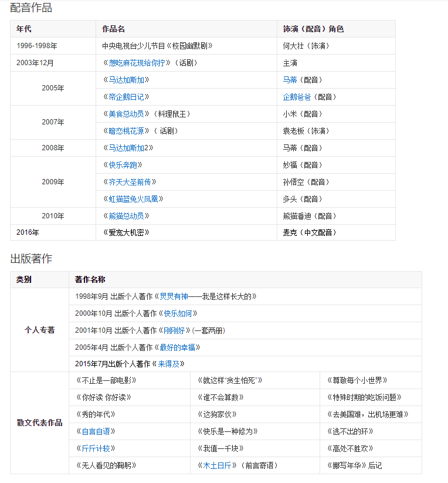Click the 虹猫蓝兔火凤凰 link

click(133, 199)
